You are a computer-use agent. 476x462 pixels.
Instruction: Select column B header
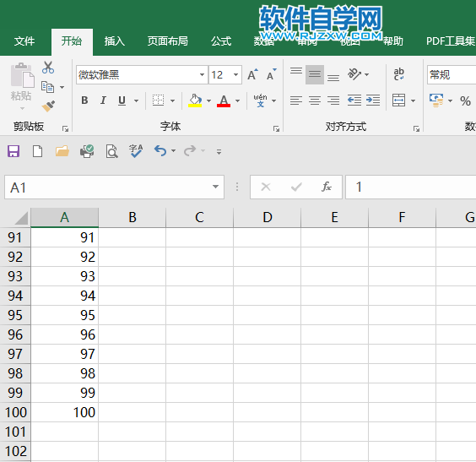[133, 217]
